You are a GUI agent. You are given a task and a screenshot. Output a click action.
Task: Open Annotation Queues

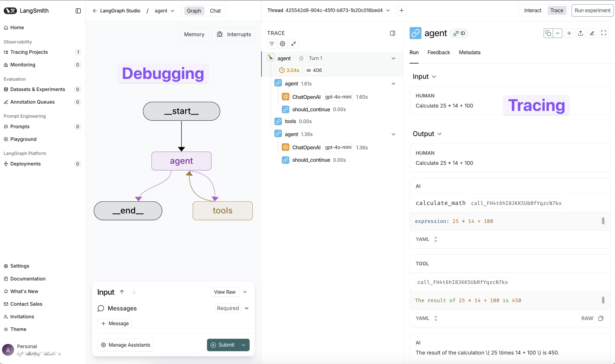click(x=42, y=102)
